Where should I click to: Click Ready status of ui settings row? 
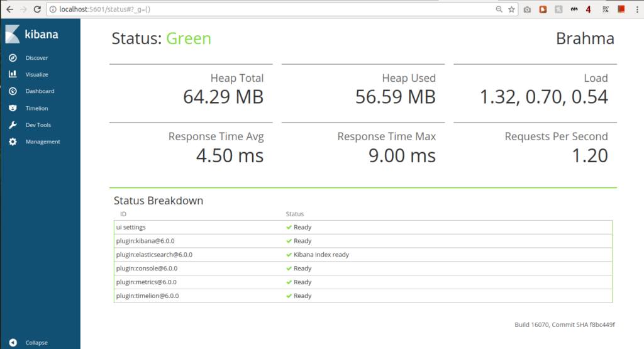pyautogui.click(x=303, y=227)
